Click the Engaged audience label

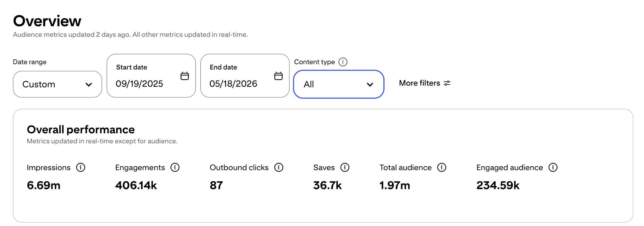(509, 168)
